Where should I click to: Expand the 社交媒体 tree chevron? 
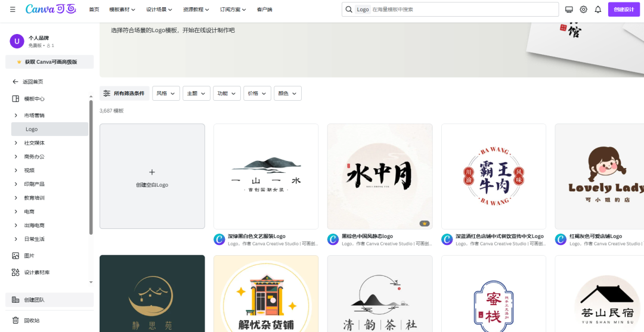[x=16, y=143]
